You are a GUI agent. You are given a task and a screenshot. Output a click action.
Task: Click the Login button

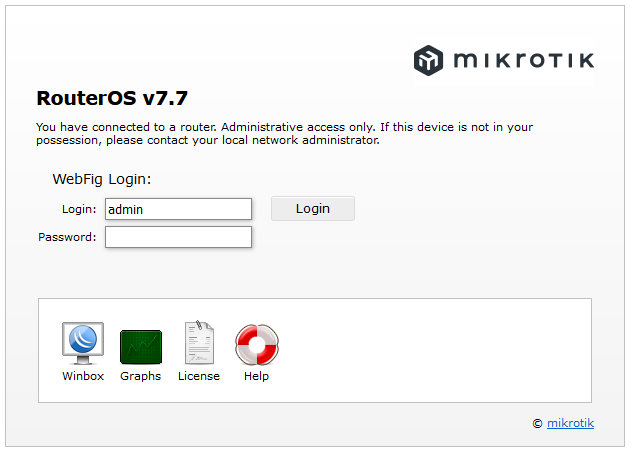click(313, 208)
